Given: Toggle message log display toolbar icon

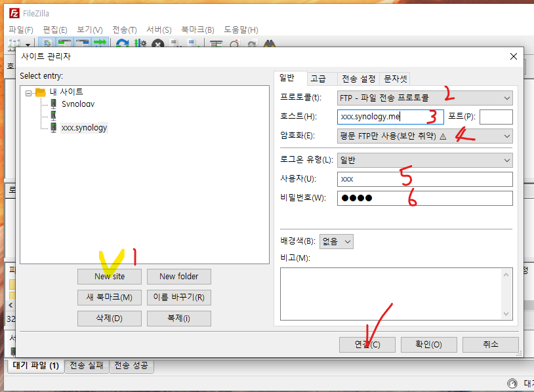Looking at the screenshot, I should [x=47, y=43].
